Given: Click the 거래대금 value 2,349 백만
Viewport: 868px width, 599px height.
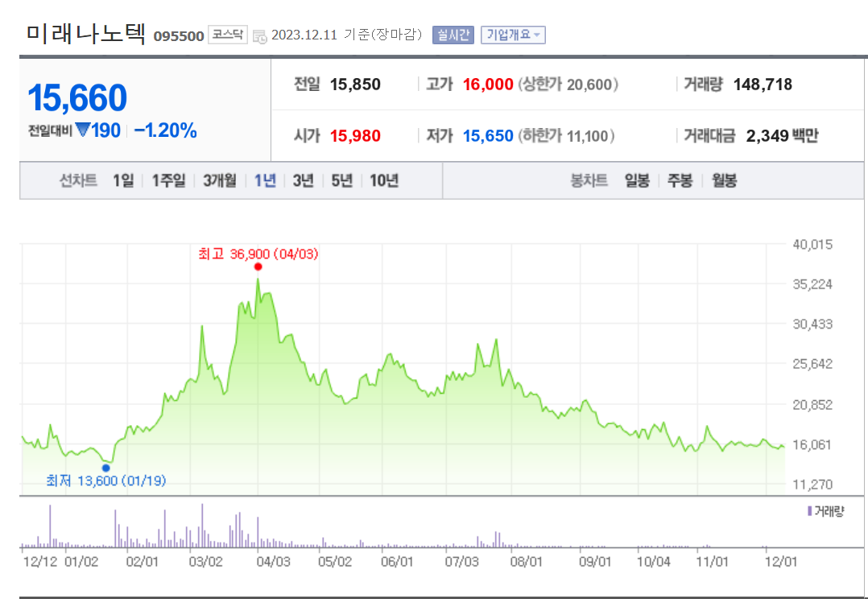Looking at the screenshot, I should pos(782,135).
